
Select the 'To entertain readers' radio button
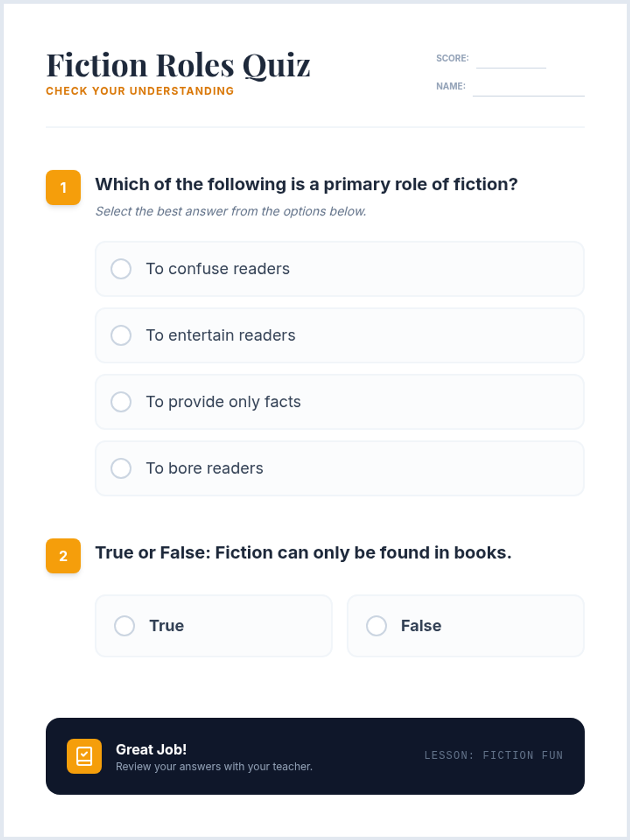pos(121,335)
